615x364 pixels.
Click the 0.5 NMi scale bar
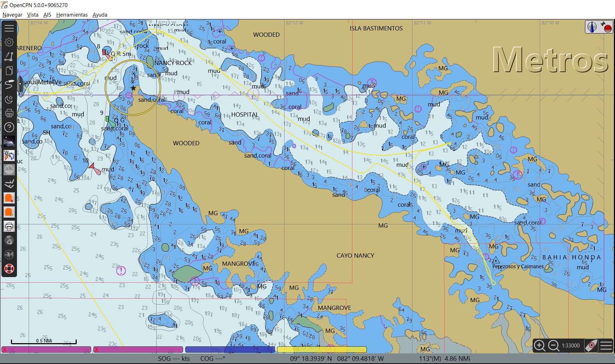(x=44, y=341)
